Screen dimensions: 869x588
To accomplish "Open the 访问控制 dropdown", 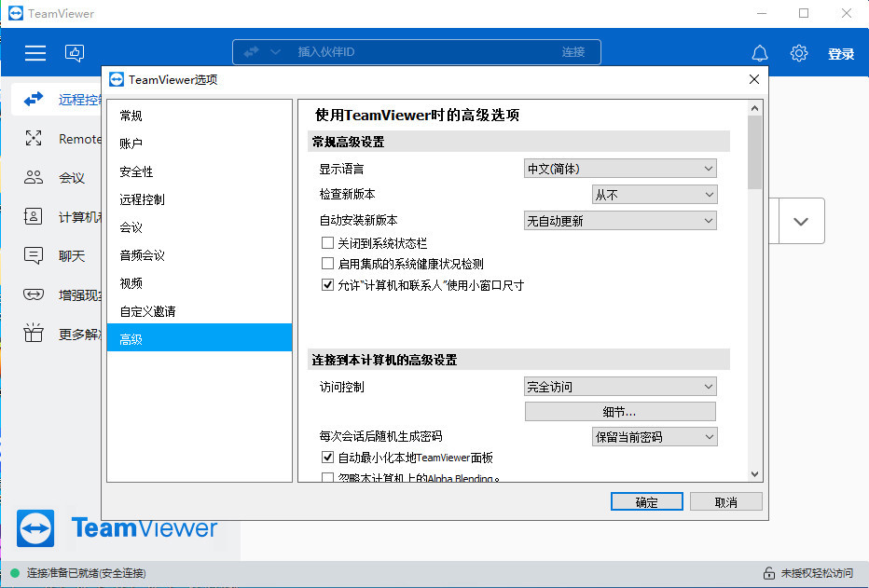I will 620,387.
